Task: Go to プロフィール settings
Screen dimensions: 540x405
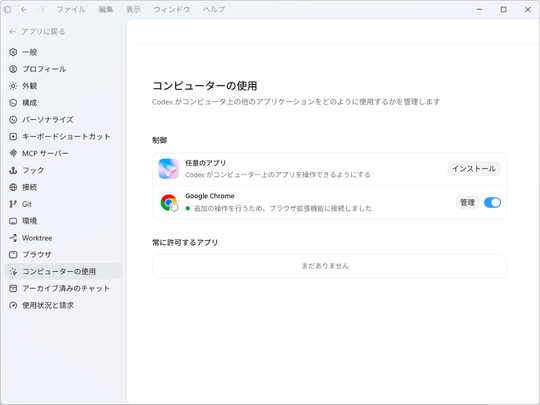Action: tap(44, 69)
